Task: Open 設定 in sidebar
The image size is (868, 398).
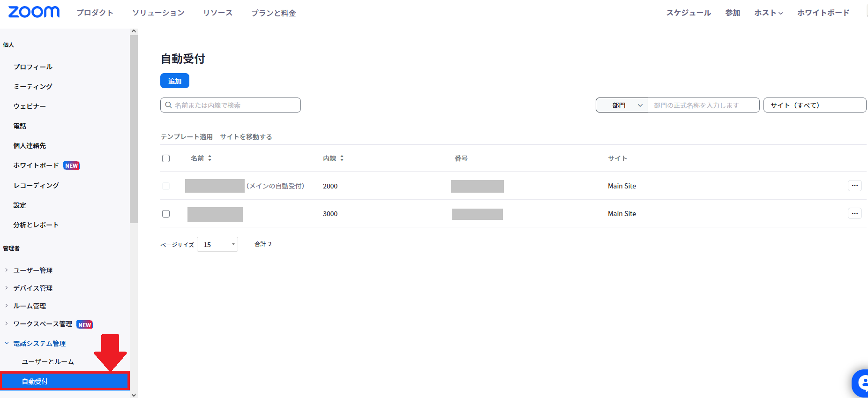Action: pyautogui.click(x=20, y=205)
